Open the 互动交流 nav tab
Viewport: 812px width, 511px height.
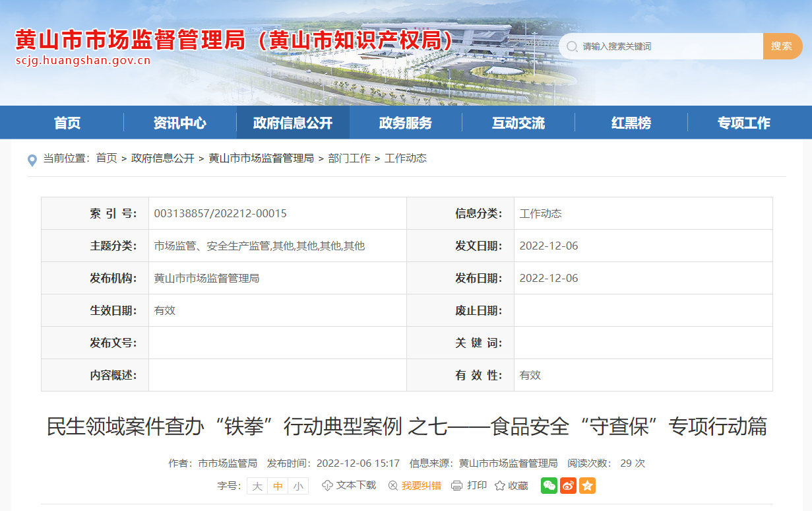[x=518, y=123]
